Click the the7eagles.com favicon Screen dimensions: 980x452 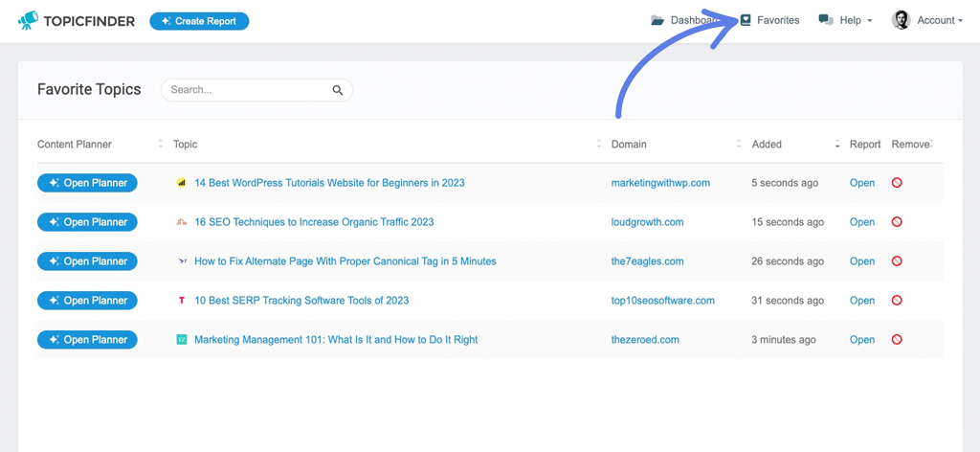(x=182, y=261)
